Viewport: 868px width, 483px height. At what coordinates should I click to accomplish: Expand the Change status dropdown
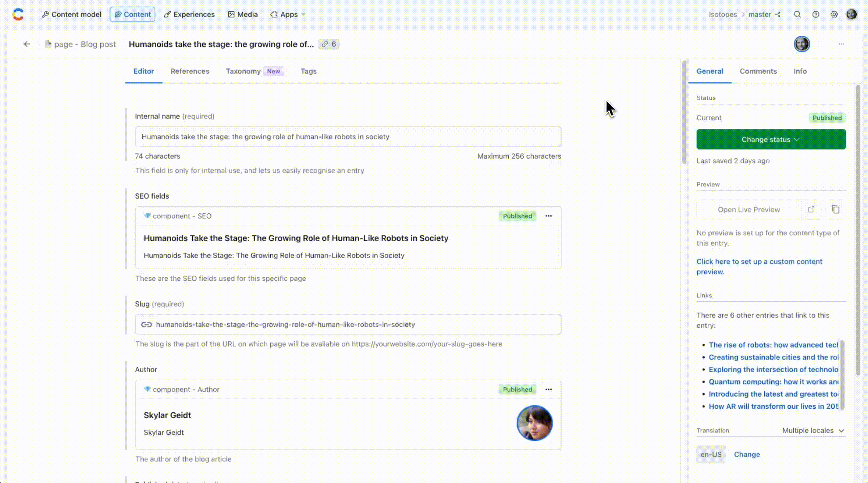coord(771,140)
